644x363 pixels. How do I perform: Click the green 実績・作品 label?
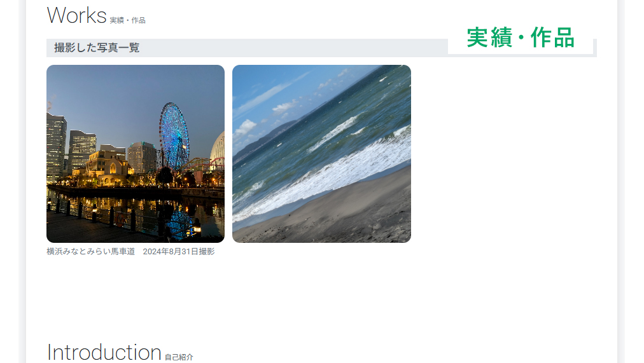pos(521,38)
